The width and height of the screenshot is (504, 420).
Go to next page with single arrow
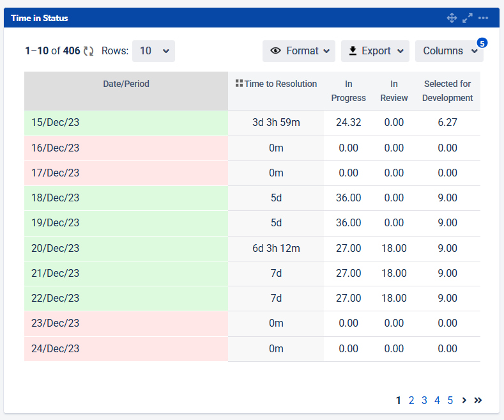pos(464,400)
